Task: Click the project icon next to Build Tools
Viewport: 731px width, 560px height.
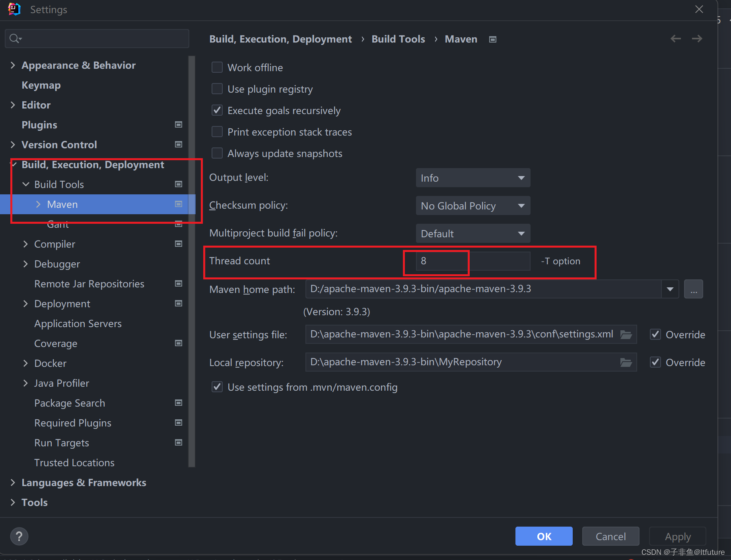Action: click(179, 184)
